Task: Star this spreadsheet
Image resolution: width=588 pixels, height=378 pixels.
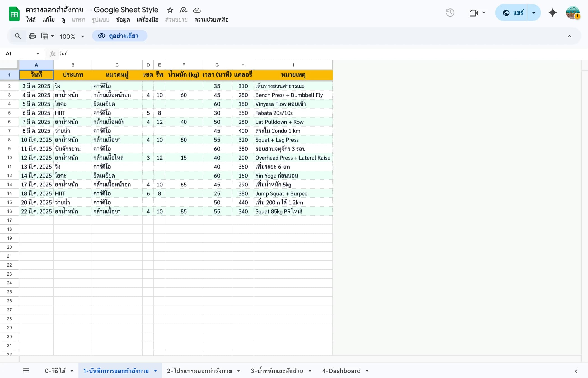Action: click(x=170, y=10)
